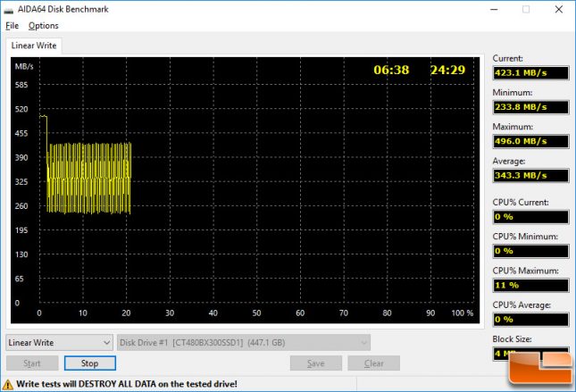This screenshot has height=392, width=576.
Task: Open the File menu
Action: (12, 26)
